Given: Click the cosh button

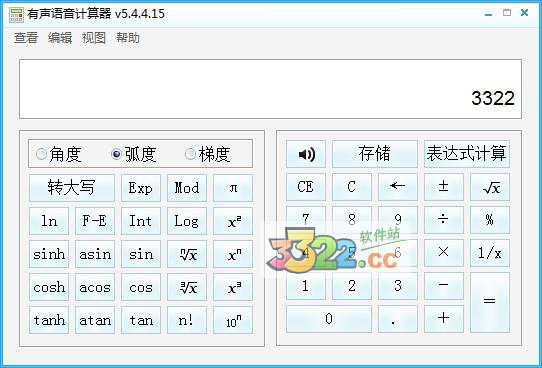Looking at the screenshot, I should click(49, 287).
